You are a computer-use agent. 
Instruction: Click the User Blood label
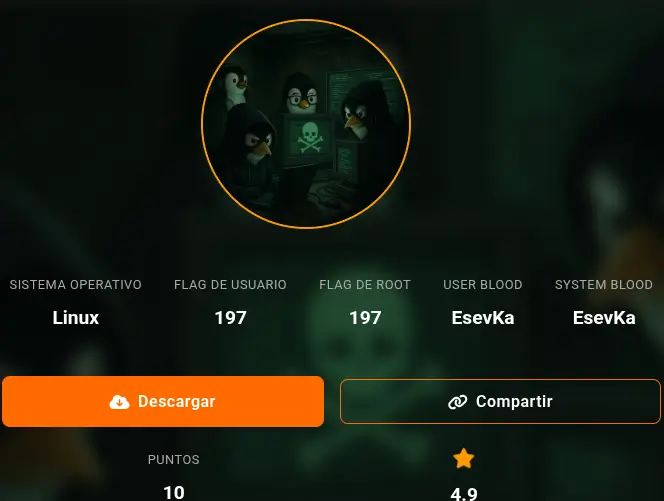click(x=483, y=285)
